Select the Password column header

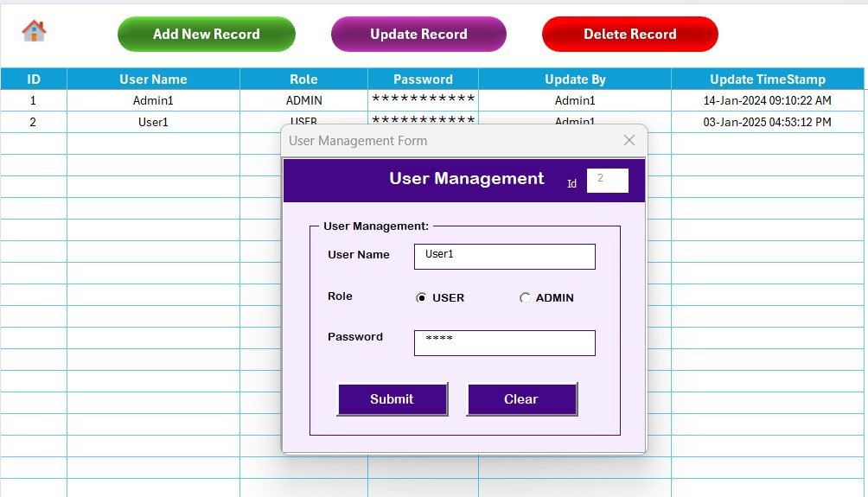423,80
